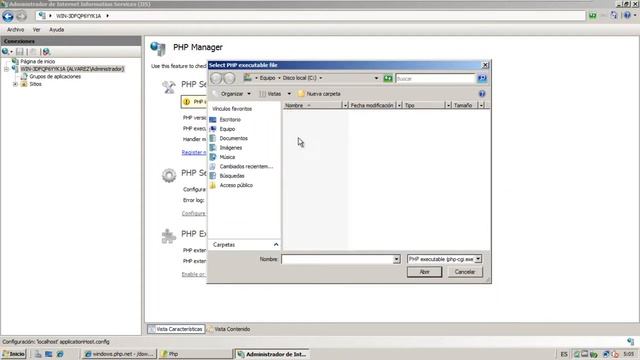
Task: Click the Configure error reporting link
Action: coord(194,213)
